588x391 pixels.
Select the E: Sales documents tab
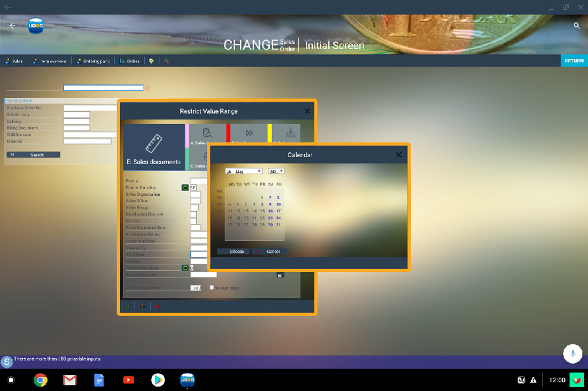[153, 147]
